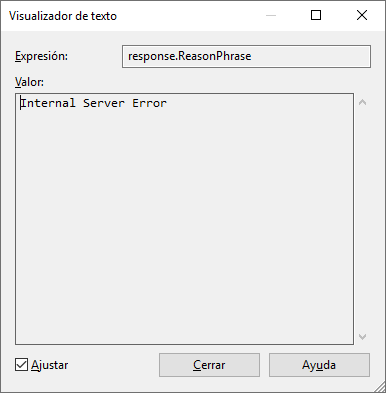Click the scroll up arrow

(362, 102)
